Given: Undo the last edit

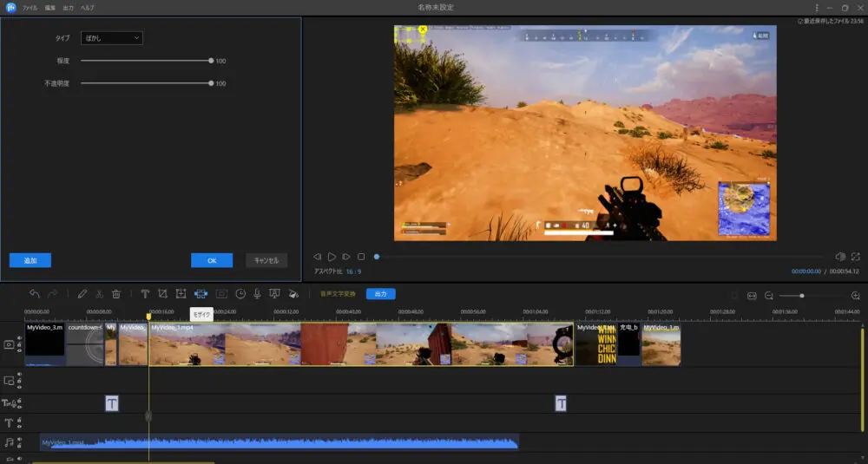Looking at the screenshot, I should pos(35,294).
